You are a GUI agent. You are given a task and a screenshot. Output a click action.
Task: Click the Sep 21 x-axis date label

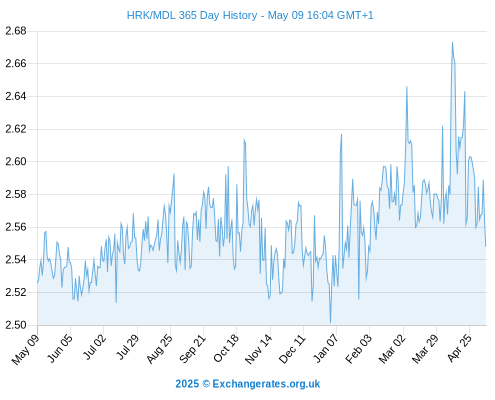coord(192,349)
